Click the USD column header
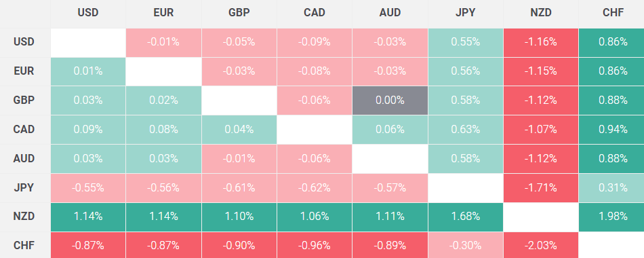The height and width of the screenshot is (258, 644). (88, 13)
